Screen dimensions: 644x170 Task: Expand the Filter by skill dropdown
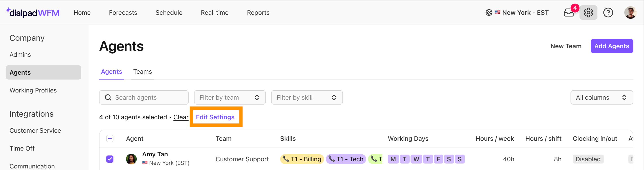click(x=307, y=97)
